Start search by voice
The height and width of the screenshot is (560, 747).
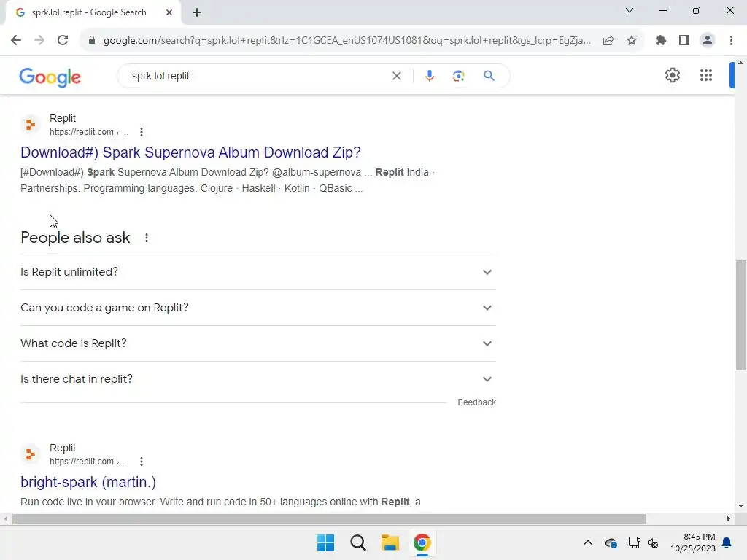[429, 76]
